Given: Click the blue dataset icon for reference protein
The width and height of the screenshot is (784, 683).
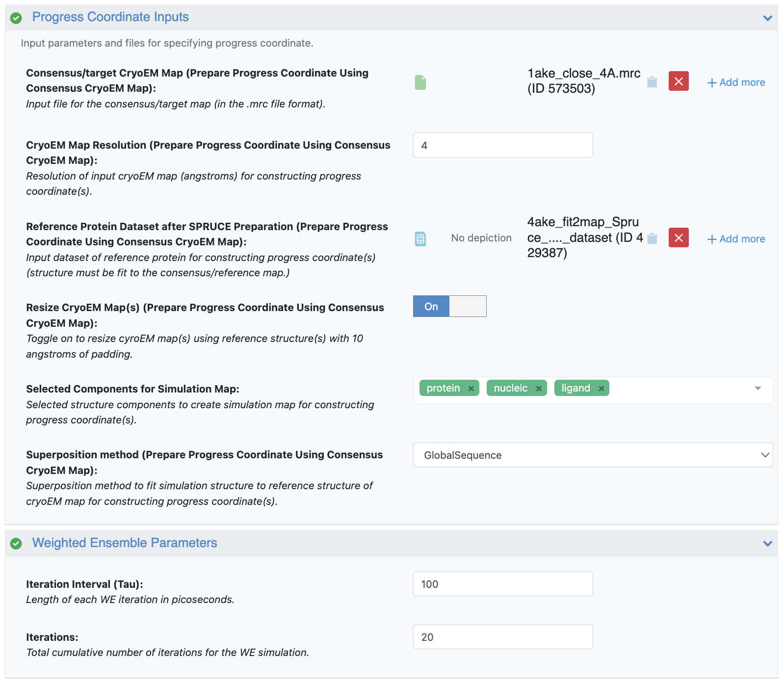Looking at the screenshot, I should tap(420, 239).
